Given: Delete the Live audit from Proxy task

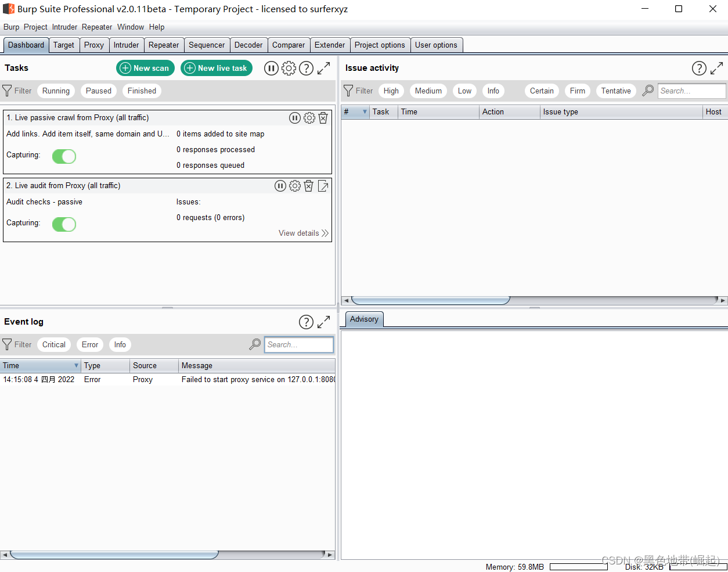Looking at the screenshot, I should pyautogui.click(x=309, y=186).
